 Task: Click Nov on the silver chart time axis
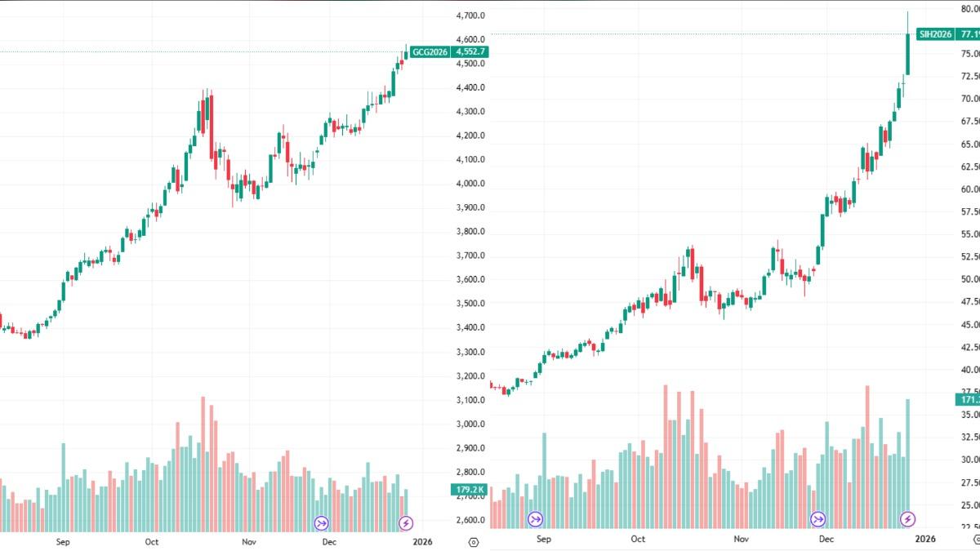coord(741,539)
